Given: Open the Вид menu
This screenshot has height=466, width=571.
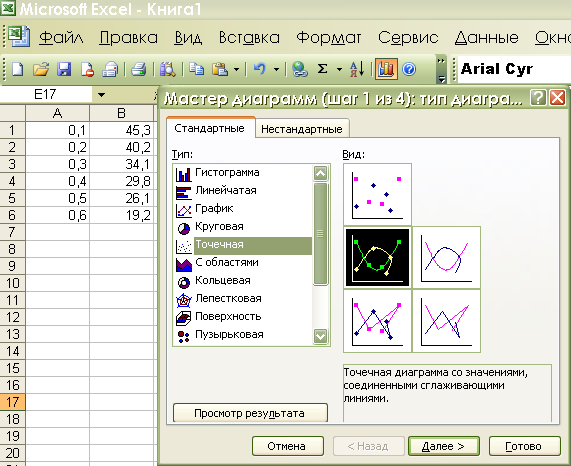Looking at the screenshot, I should 188,37.
